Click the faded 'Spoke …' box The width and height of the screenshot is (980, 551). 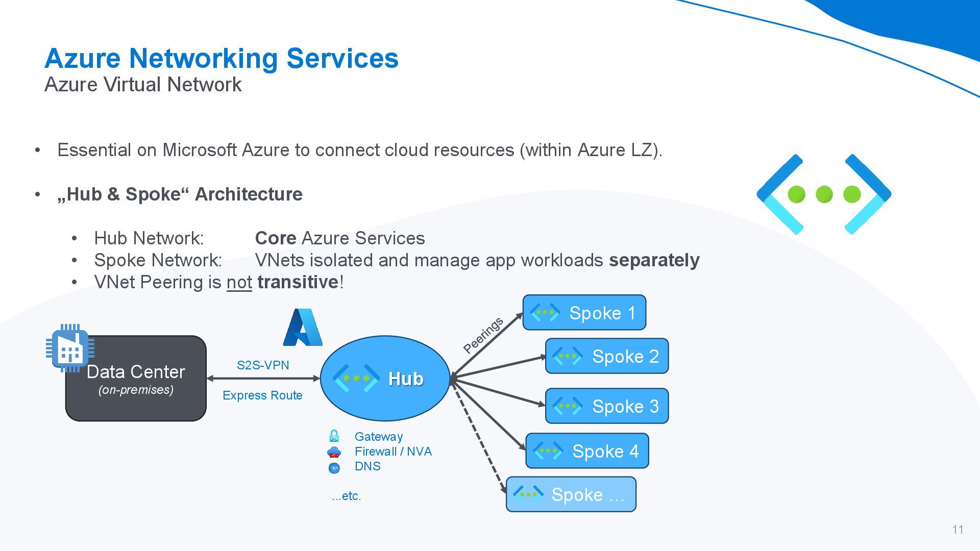[571, 494]
